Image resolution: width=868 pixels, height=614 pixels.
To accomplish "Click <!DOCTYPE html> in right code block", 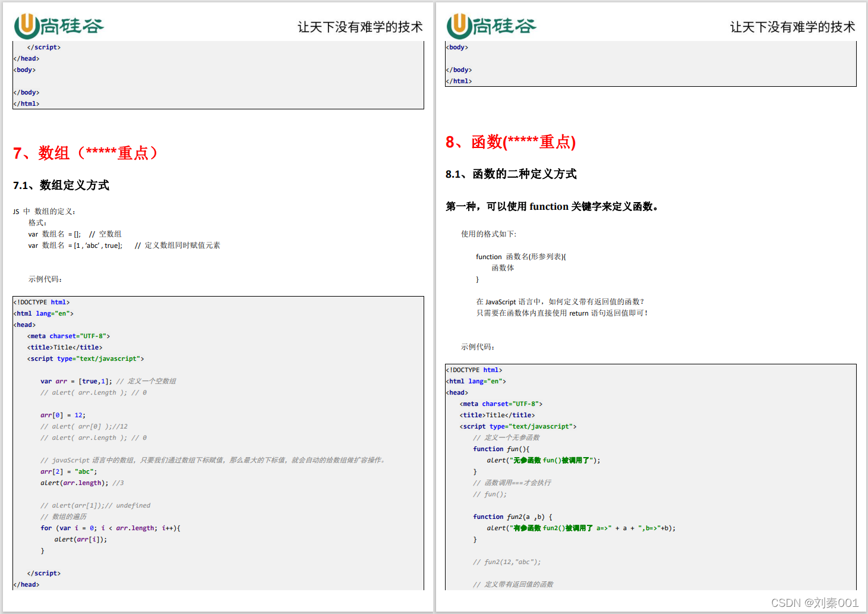I will [474, 370].
